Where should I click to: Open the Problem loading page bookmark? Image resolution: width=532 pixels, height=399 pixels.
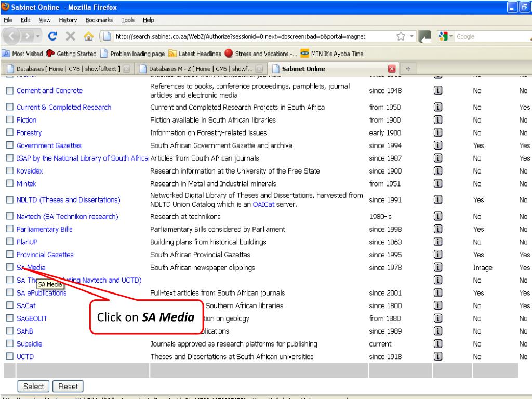132,54
